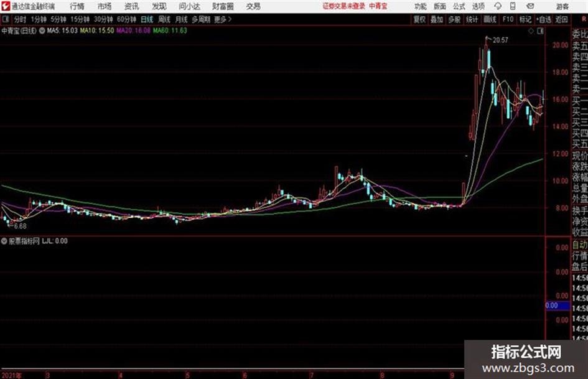This screenshot has height=379, width=588.
Task: Click the 游客 guest account label
Action: [562, 6]
